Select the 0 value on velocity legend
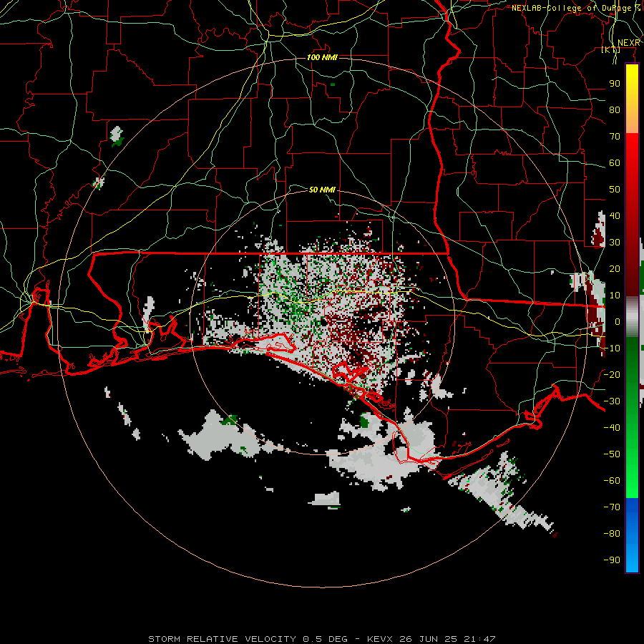Image resolution: width=644 pixels, height=644 pixels. [x=618, y=321]
